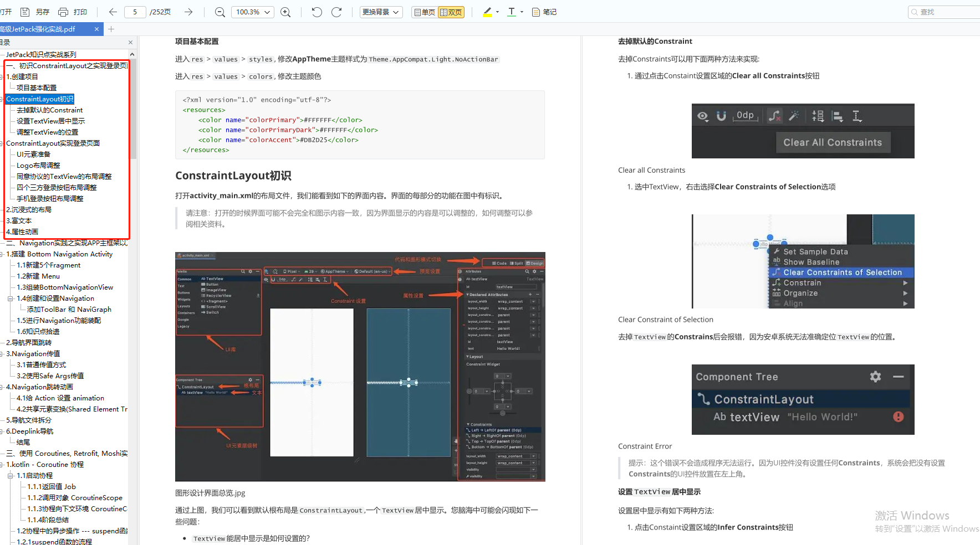The width and height of the screenshot is (980, 545).
Task: Rotate the page clockwise
Action: click(x=336, y=12)
